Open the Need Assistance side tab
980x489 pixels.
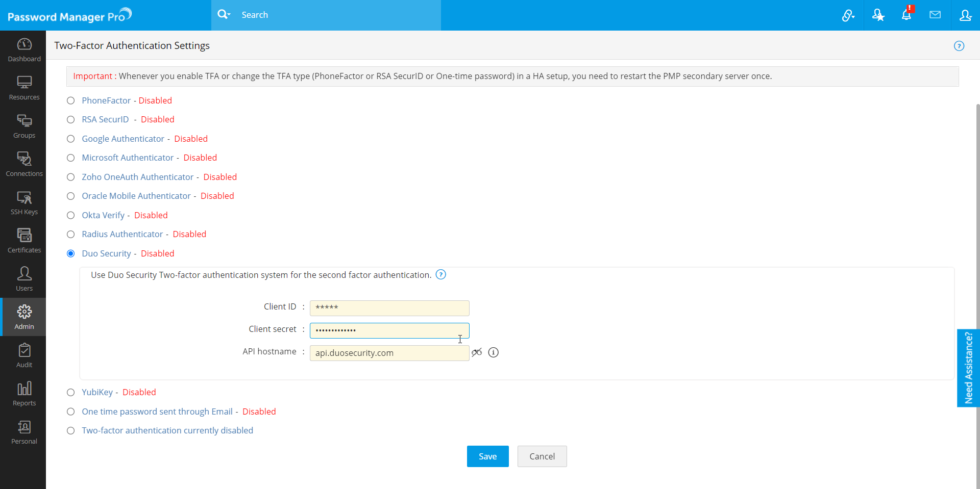click(968, 368)
